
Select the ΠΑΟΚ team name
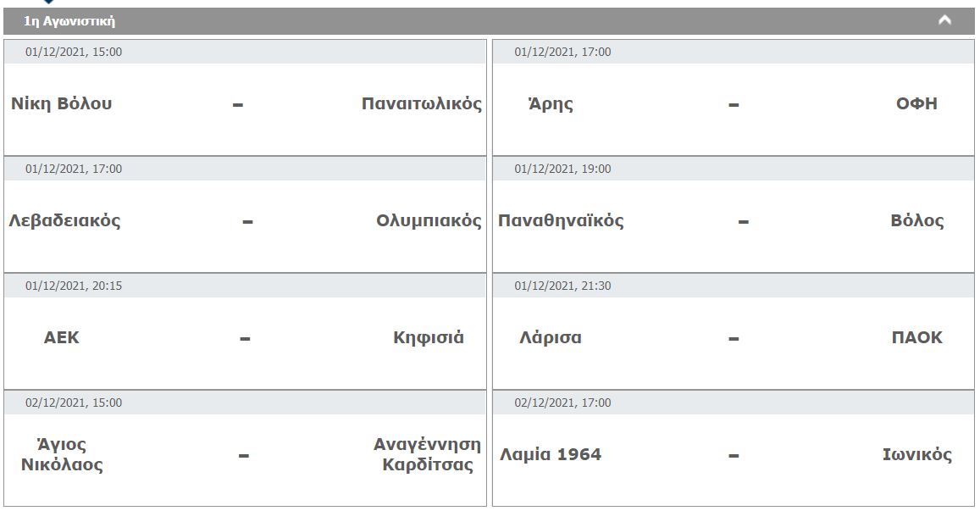coord(916,338)
